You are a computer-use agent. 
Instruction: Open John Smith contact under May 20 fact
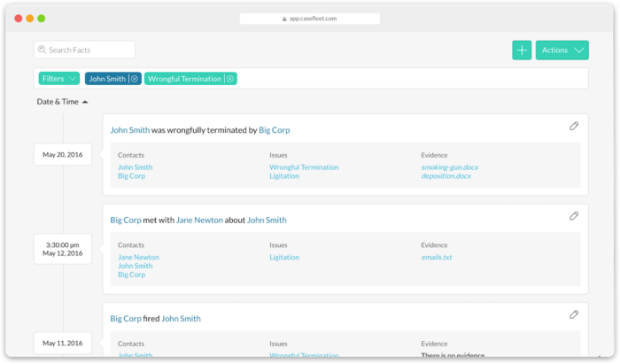pos(136,167)
